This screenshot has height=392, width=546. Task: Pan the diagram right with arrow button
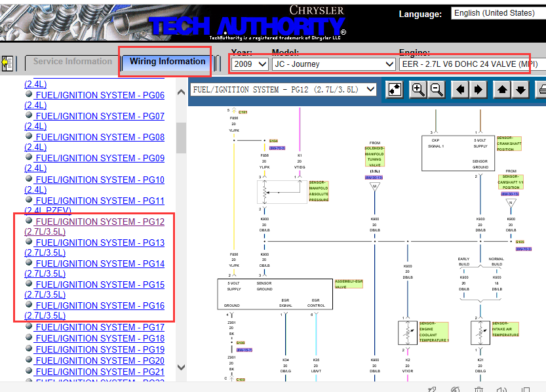(x=478, y=90)
